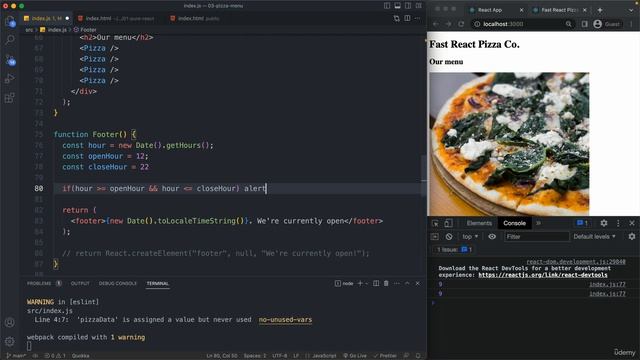Open Default levels dropdown in Console

[594, 237]
